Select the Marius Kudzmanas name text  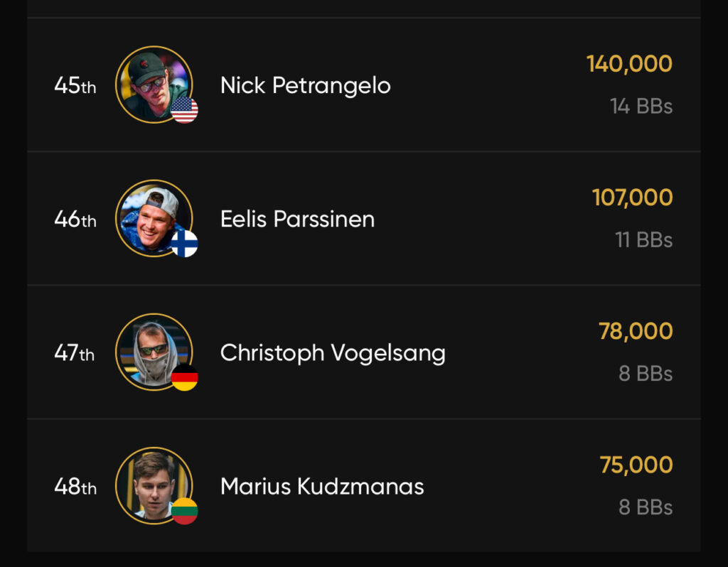click(x=322, y=486)
